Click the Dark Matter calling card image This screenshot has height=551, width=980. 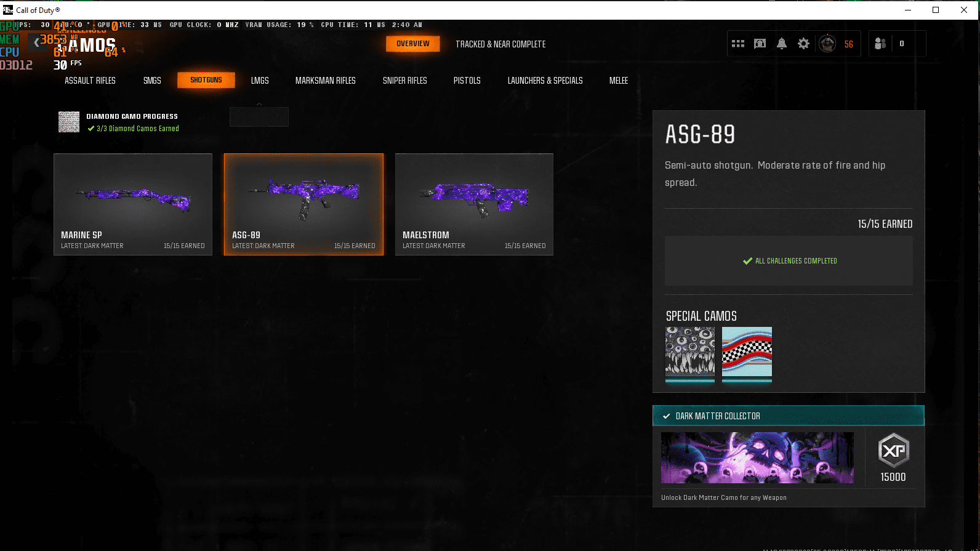[x=757, y=457]
